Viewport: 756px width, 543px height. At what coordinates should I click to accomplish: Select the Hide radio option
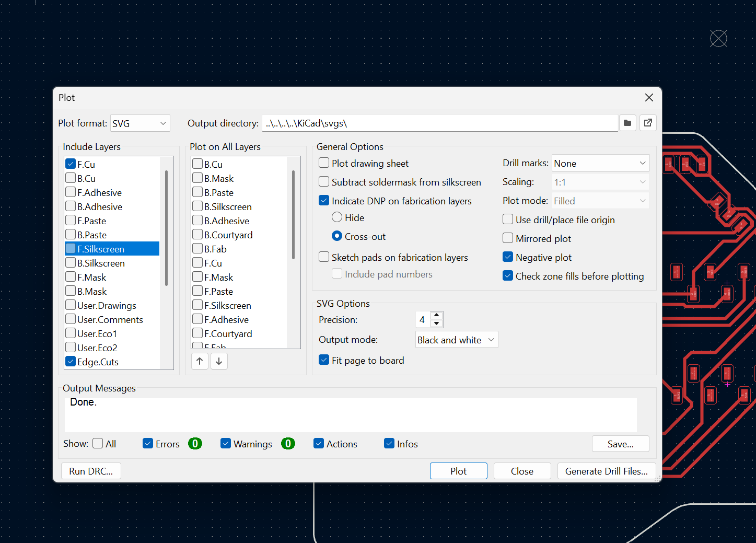337,217
